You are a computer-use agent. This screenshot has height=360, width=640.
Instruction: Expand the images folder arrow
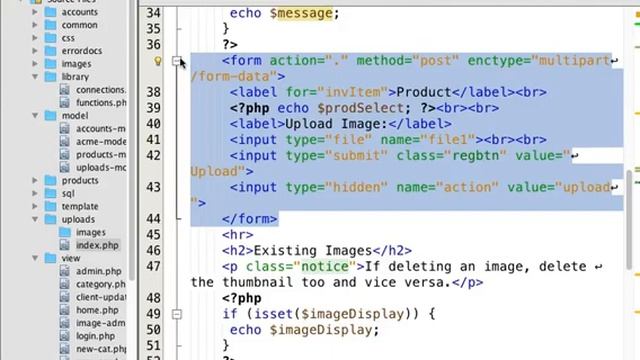pos(35,64)
